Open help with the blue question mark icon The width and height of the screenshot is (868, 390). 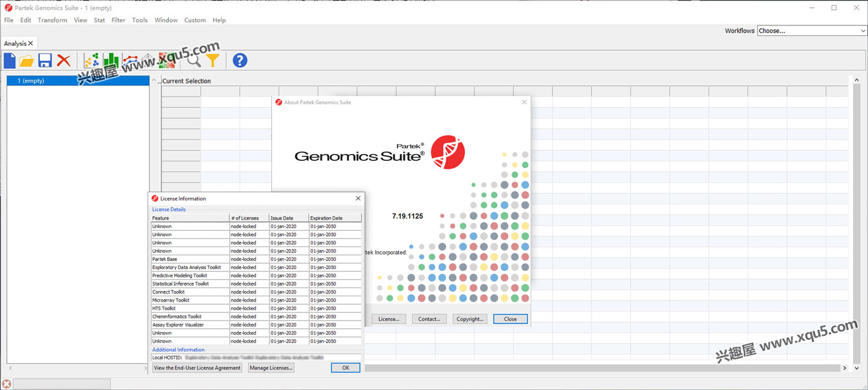(x=240, y=60)
